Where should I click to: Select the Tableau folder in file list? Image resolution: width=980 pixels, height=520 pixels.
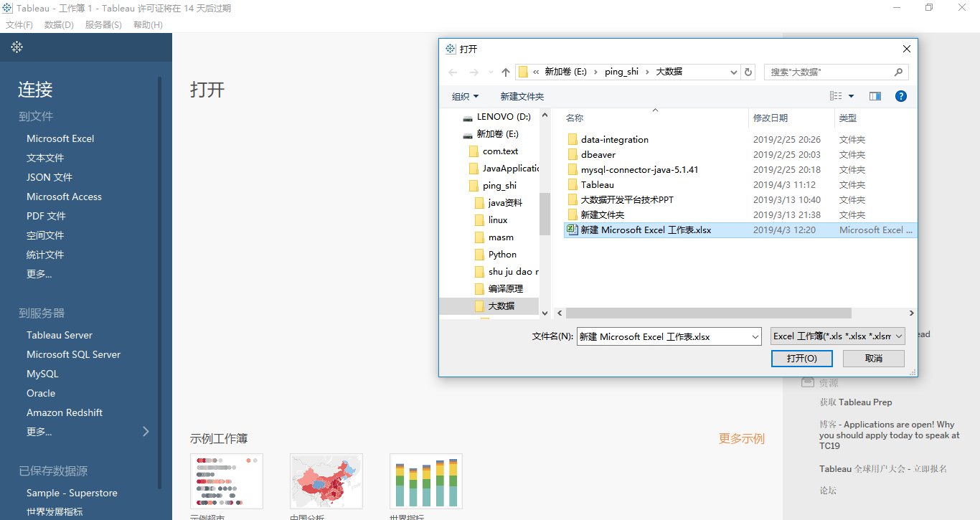(x=591, y=185)
